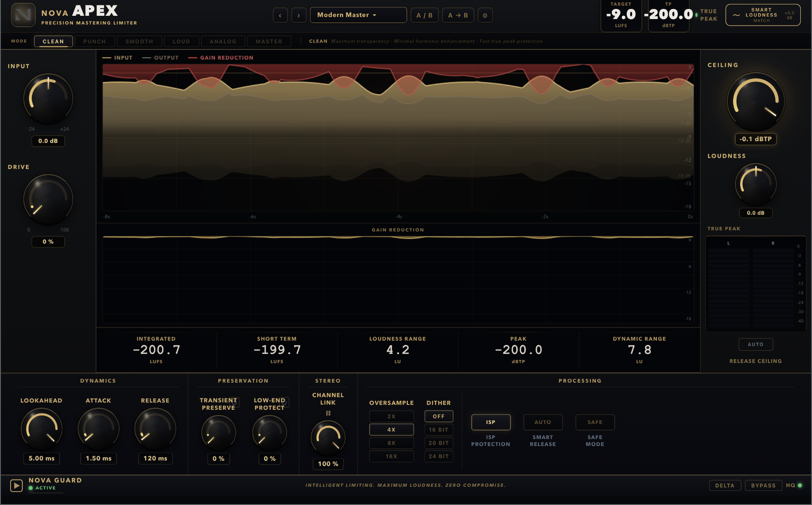Click the Attack knob

[x=98, y=429]
